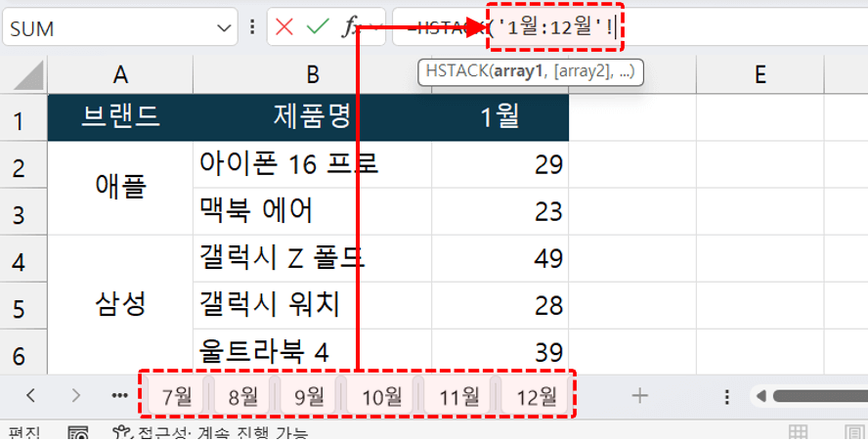The height and width of the screenshot is (442, 868).
Task: Switch to the 9월 sheet tab
Action: 309,397
